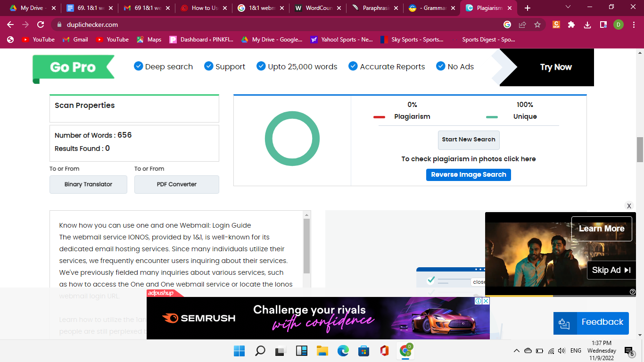Open Windows taskbar search
644x362 pixels.
260,351
